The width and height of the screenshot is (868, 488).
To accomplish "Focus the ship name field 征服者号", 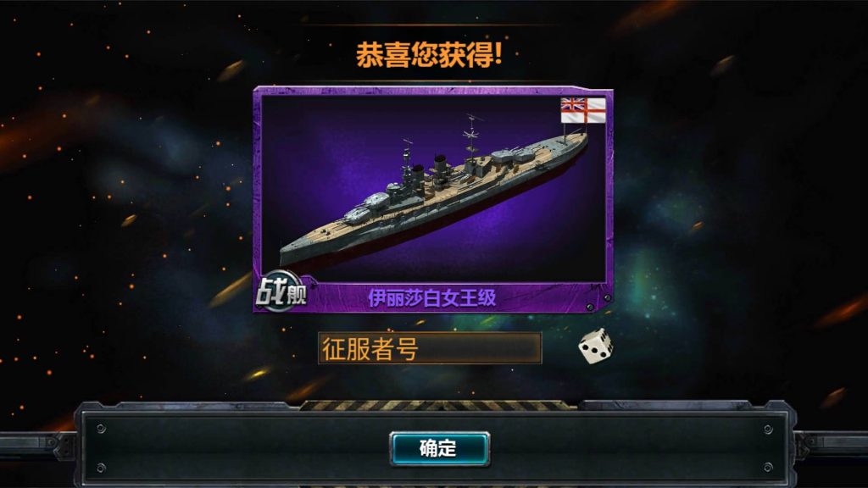I will pos(430,348).
